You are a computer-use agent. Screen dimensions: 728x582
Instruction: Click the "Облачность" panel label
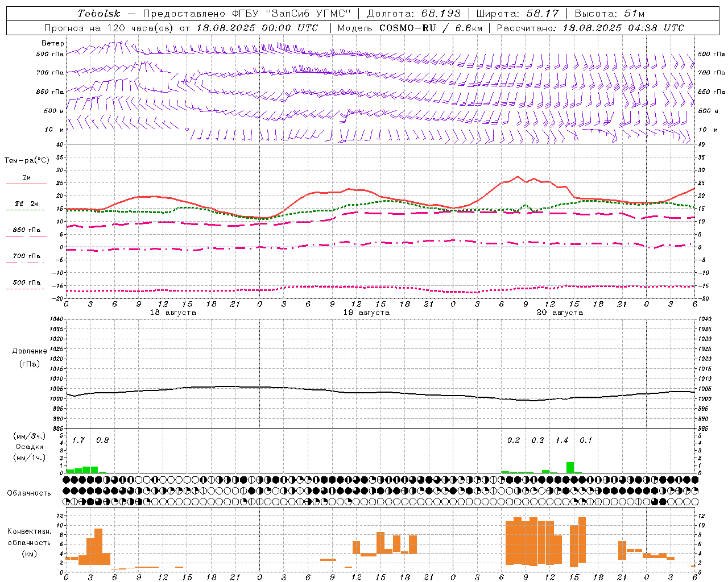click(x=29, y=493)
